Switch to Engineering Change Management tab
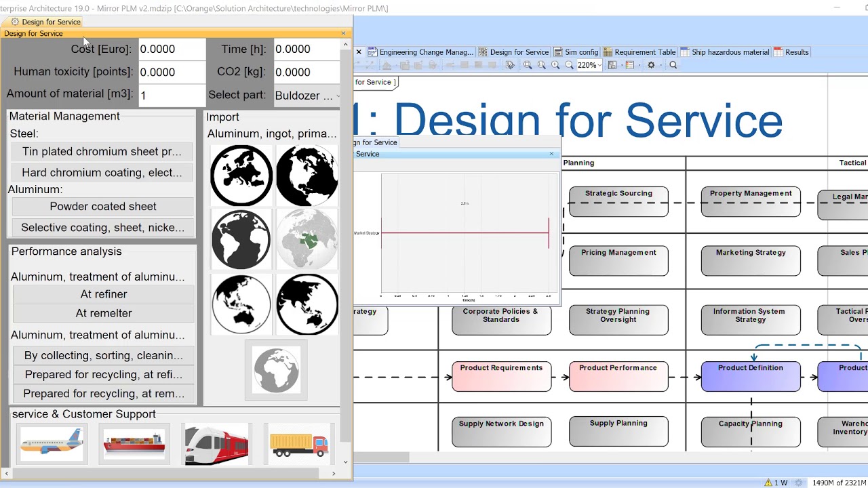 click(x=420, y=52)
